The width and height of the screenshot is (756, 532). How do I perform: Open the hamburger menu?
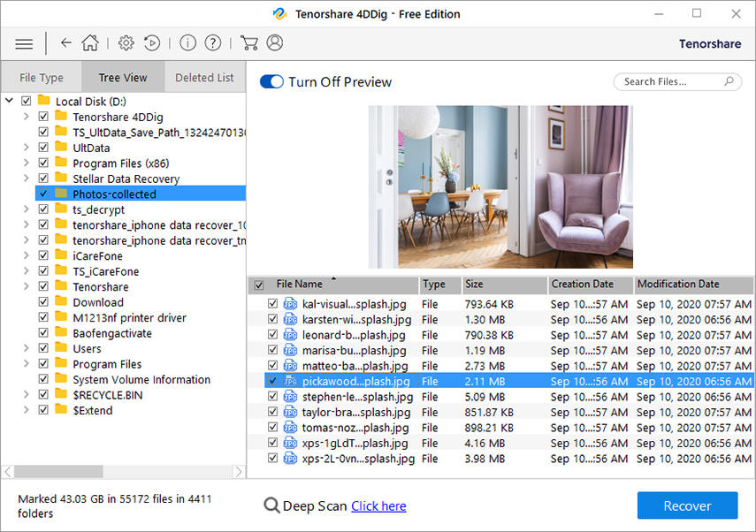23,42
